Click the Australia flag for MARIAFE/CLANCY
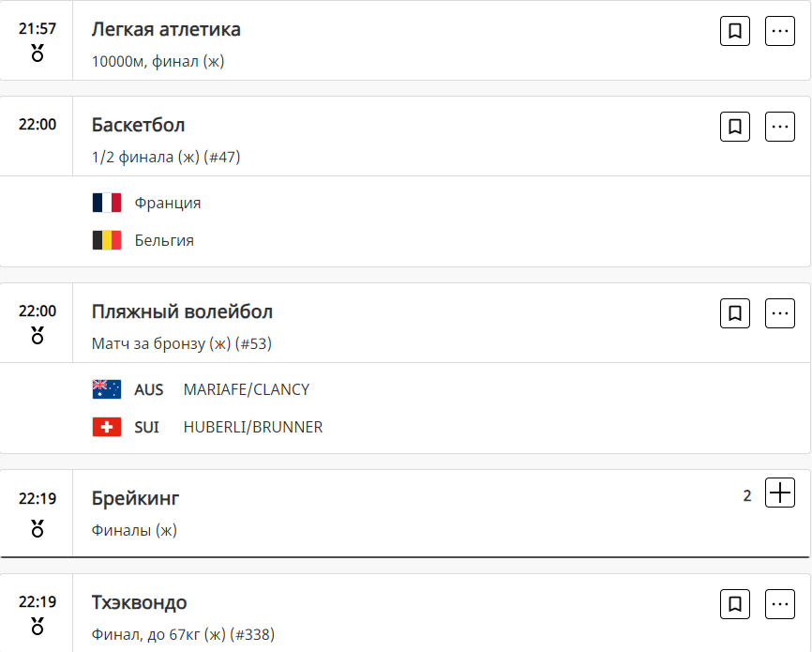Screen dimensions: 812x652 coord(107,389)
